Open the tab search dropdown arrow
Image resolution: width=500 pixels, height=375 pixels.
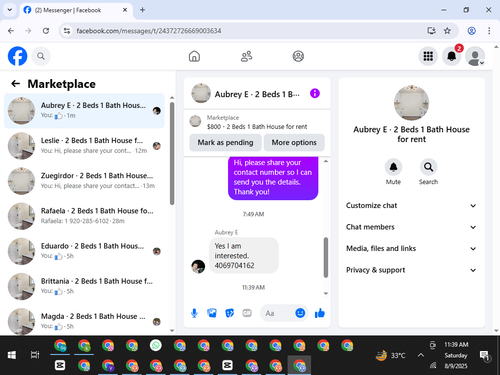10,10
